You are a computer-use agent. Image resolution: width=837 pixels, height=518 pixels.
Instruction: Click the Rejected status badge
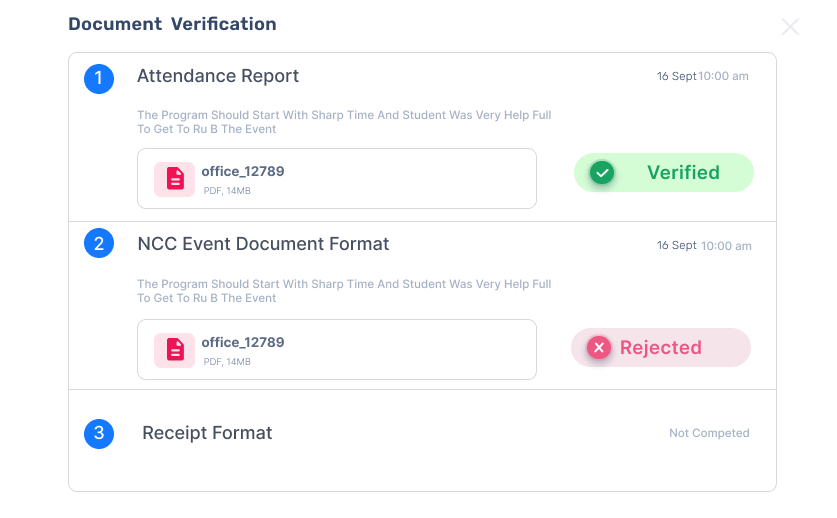coord(661,348)
